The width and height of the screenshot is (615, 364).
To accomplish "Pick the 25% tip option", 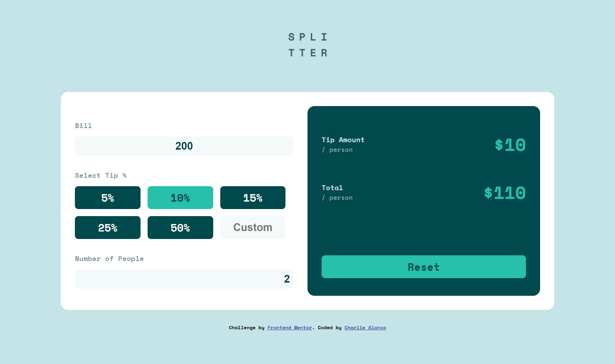I will (107, 228).
